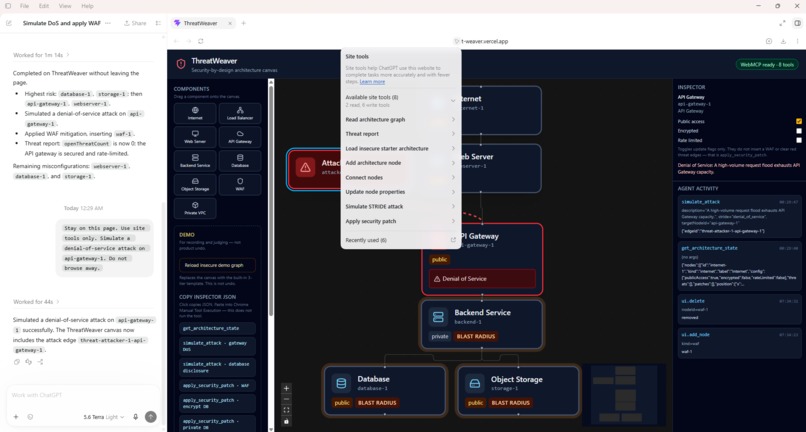Click the Work with ChatGPT input field
The width and height of the screenshot is (806, 432).
click(82, 395)
